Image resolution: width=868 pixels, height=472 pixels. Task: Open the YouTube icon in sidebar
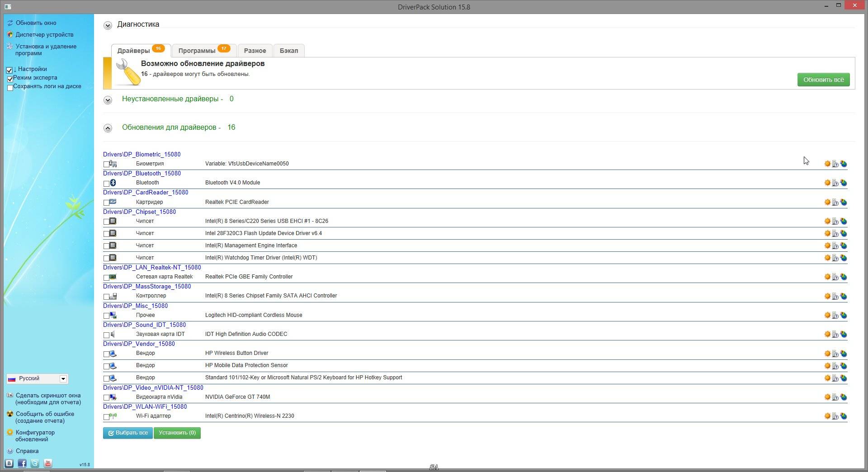click(48, 463)
